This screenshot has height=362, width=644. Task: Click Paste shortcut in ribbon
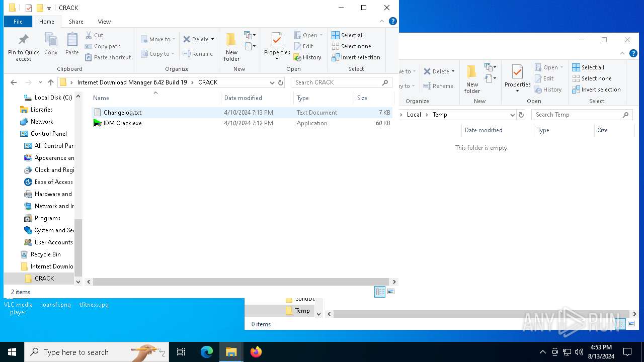108,57
